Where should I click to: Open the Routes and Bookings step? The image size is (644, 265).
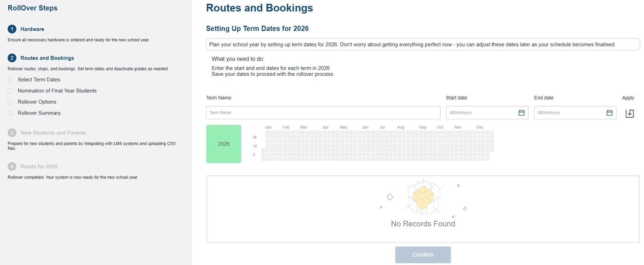point(47,58)
